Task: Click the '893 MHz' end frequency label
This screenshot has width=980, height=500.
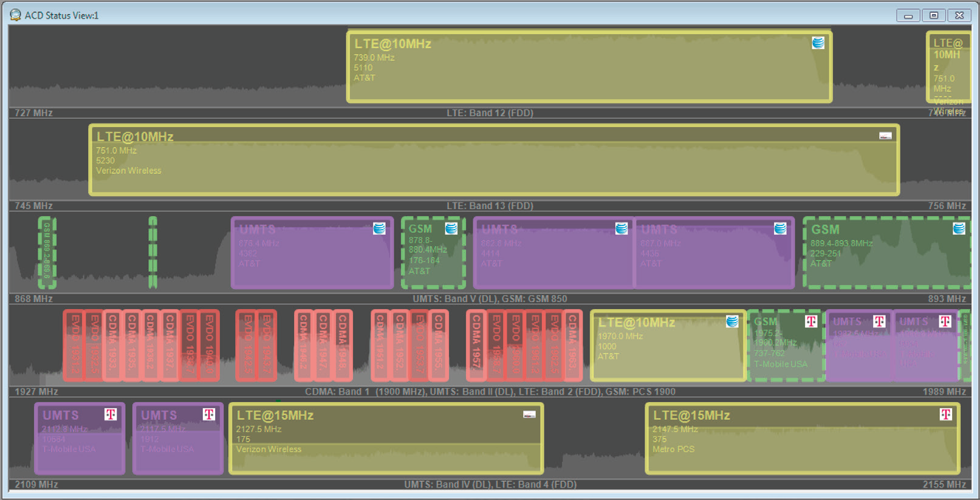Action: point(947,299)
